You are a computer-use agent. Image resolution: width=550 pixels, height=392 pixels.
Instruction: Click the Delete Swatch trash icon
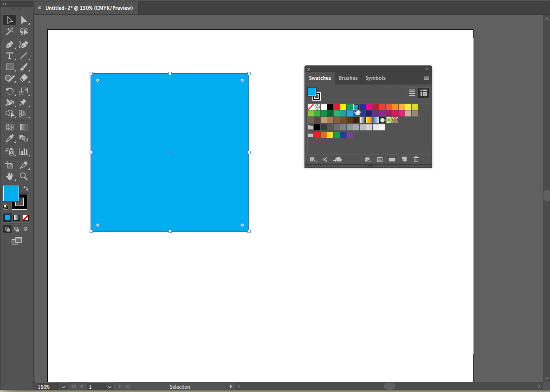coord(416,159)
